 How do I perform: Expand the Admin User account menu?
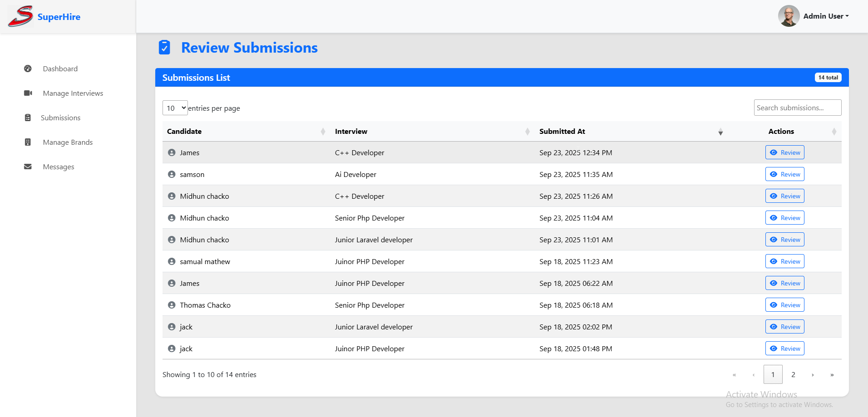[825, 16]
